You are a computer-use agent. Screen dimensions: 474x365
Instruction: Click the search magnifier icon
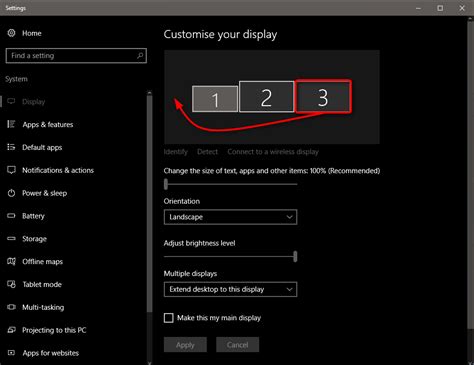pos(140,56)
